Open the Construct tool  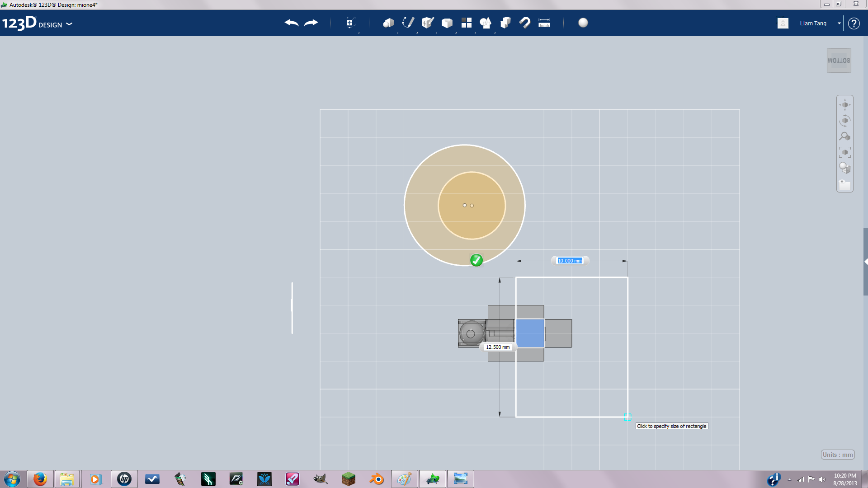[428, 23]
